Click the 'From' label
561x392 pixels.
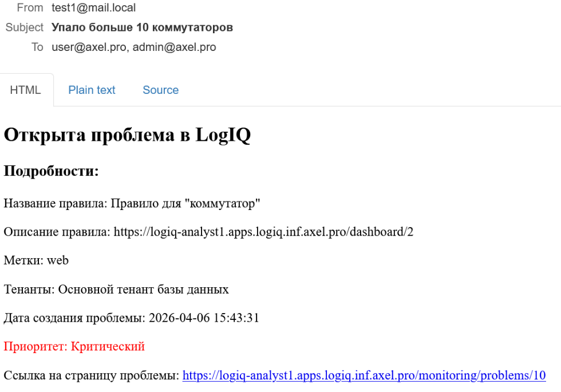(x=30, y=7)
